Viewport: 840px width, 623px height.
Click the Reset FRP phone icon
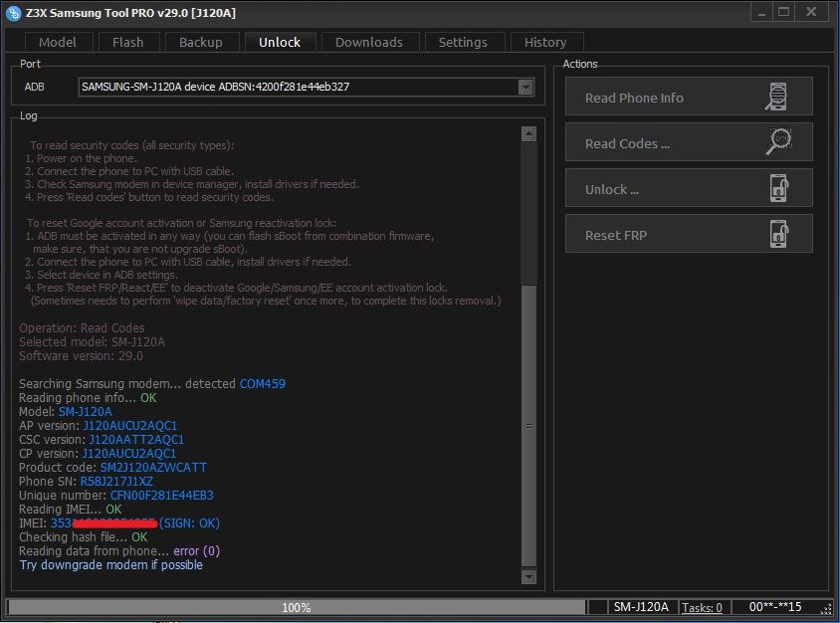pos(779,234)
